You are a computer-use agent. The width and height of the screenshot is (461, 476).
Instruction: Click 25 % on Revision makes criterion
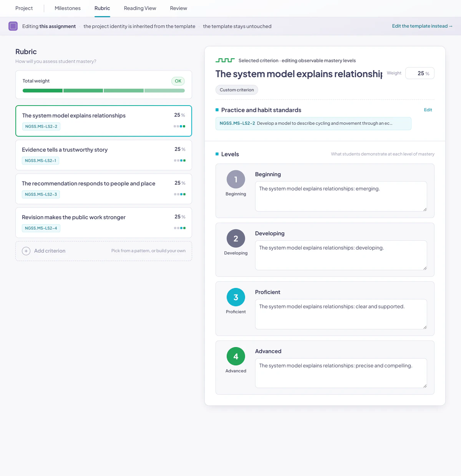[x=180, y=217]
